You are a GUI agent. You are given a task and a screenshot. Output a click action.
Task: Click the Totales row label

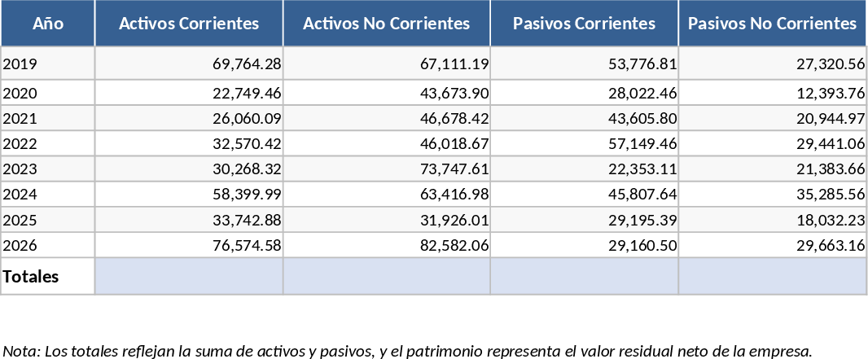(48, 277)
